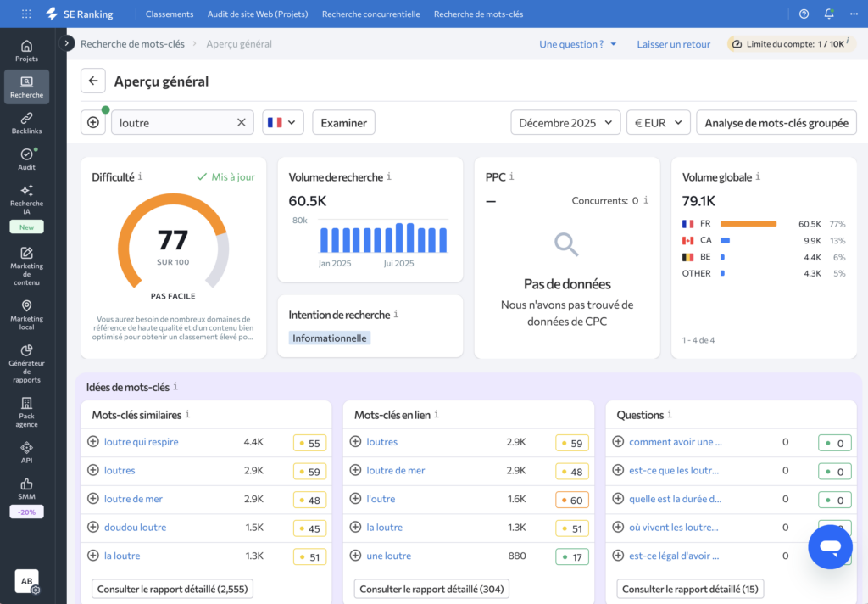Expand the 'Une question ?' dropdown
Image resolution: width=868 pixels, height=604 pixels.
pos(578,44)
